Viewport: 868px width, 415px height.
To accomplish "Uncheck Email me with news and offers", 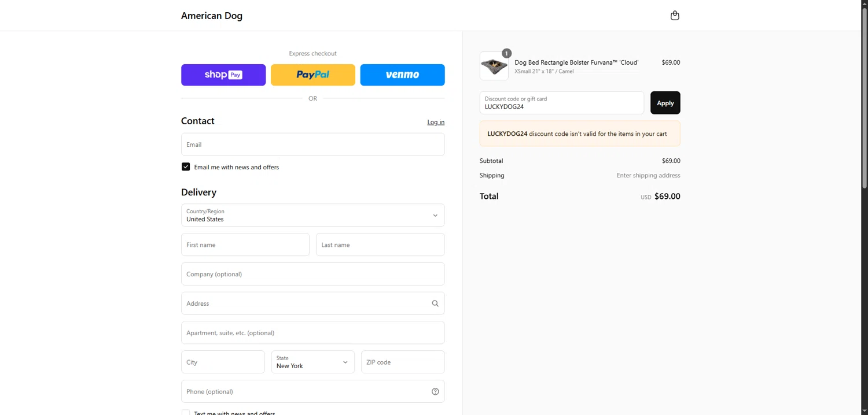I will coord(186,166).
